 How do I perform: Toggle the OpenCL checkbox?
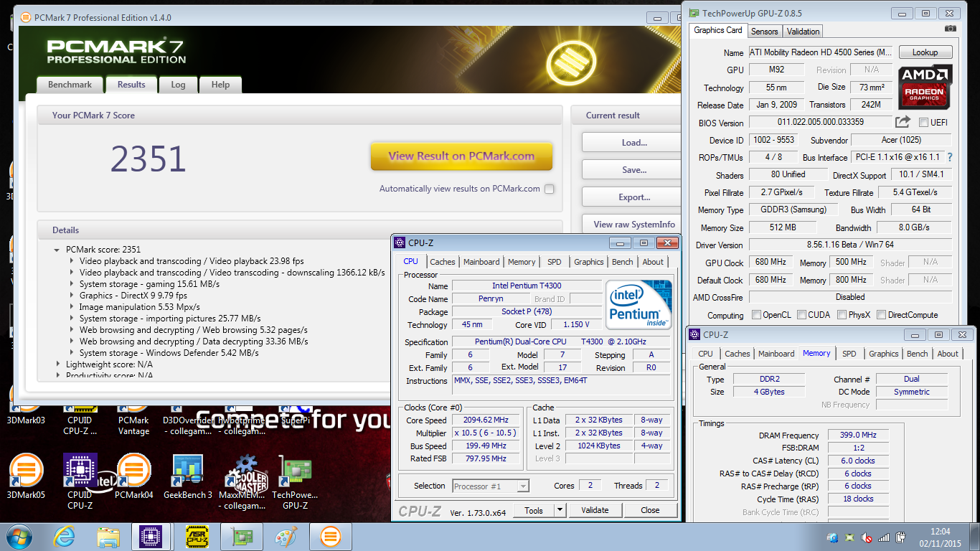point(756,315)
